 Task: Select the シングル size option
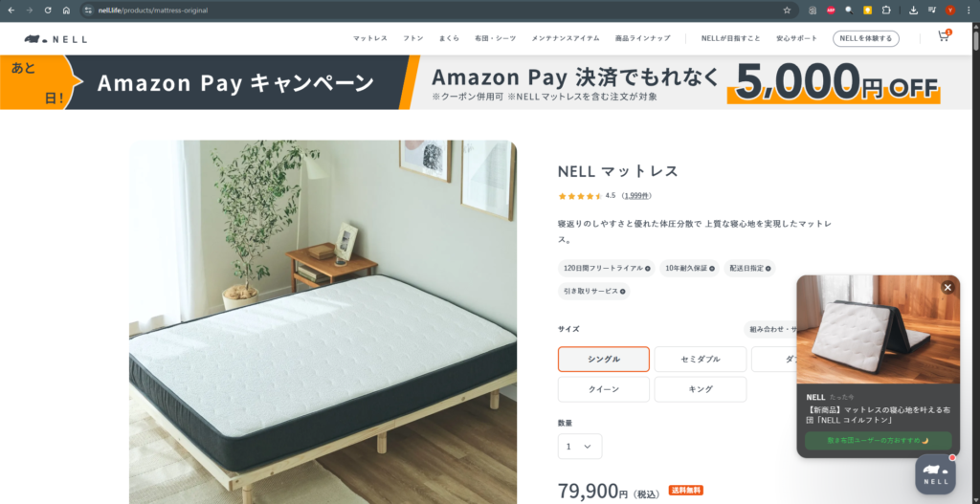coord(604,359)
